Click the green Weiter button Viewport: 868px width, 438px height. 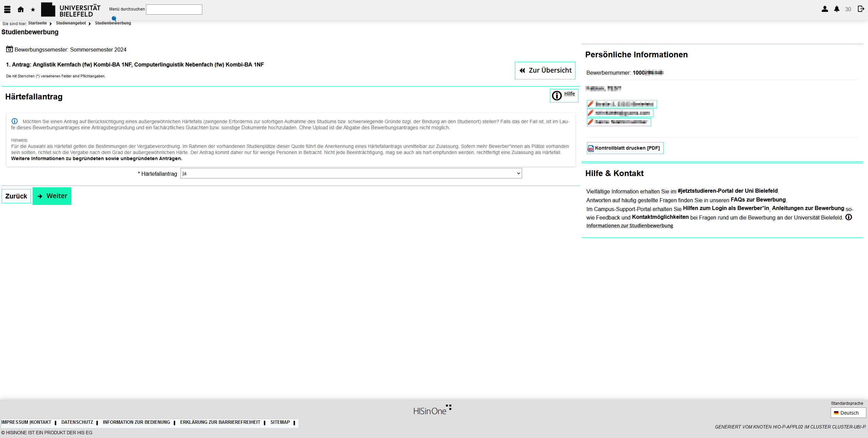pyautogui.click(x=52, y=196)
